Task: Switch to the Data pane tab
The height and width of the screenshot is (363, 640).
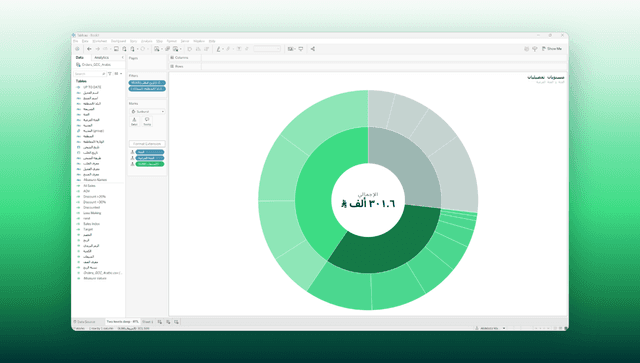Action: pos(80,58)
